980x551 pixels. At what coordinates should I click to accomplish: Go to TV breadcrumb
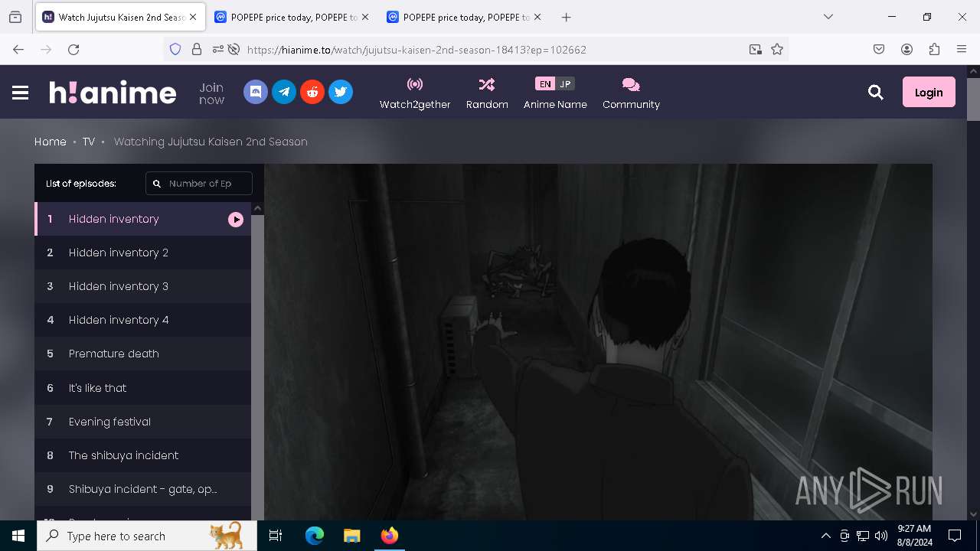(89, 142)
